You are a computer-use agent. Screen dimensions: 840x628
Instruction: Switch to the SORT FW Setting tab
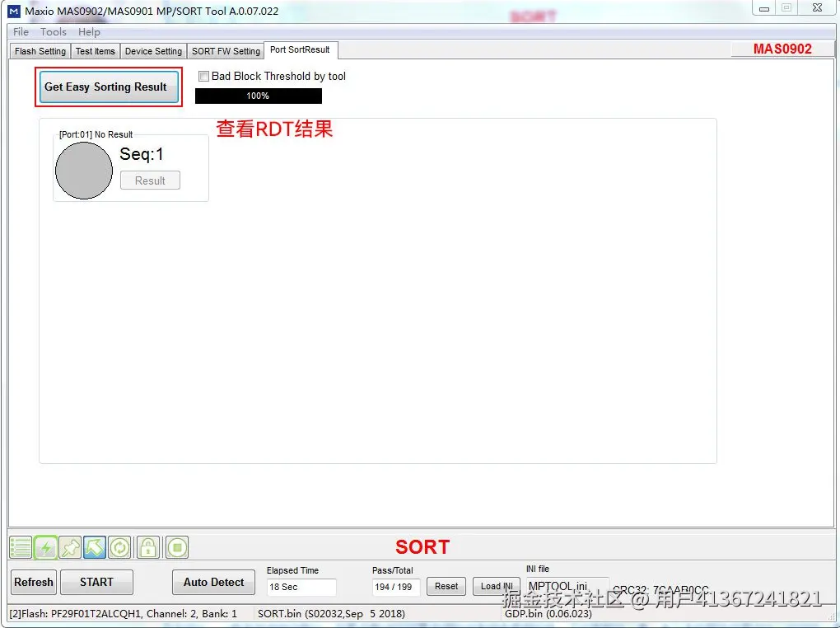tap(226, 51)
